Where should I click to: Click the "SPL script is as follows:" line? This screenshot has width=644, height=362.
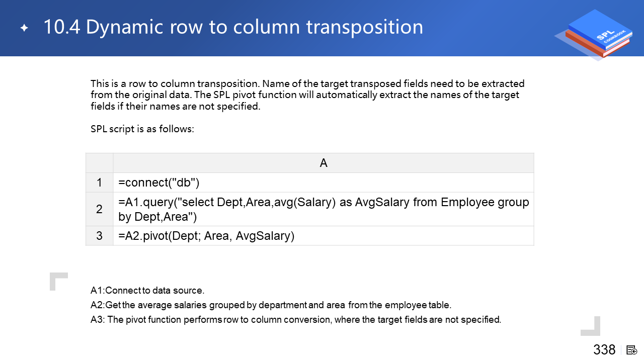click(142, 129)
